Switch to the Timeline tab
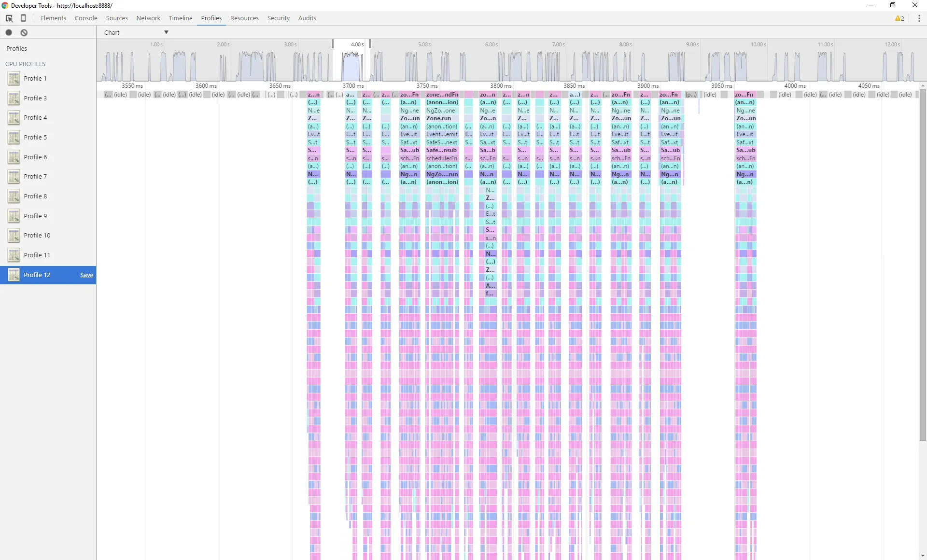The height and width of the screenshot is (560, 927). tap(180, 18)
